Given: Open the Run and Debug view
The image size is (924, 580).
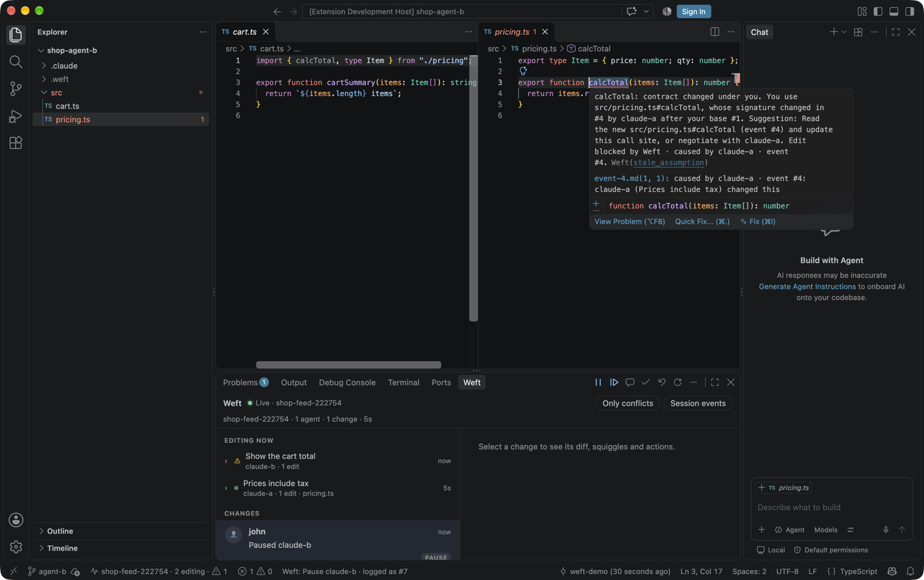Looking at the screenshot, I should pyautogui.click(x=16, y=116).
